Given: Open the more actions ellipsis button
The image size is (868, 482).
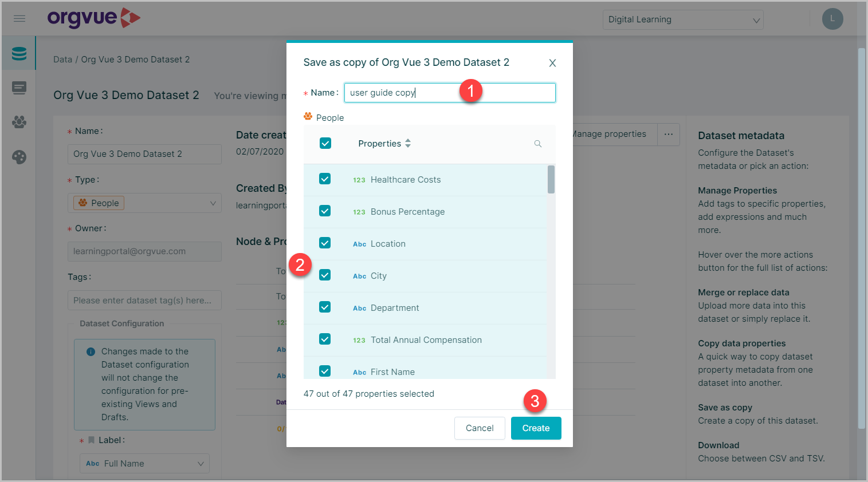Looking at the screenshot, I should 669,134.
